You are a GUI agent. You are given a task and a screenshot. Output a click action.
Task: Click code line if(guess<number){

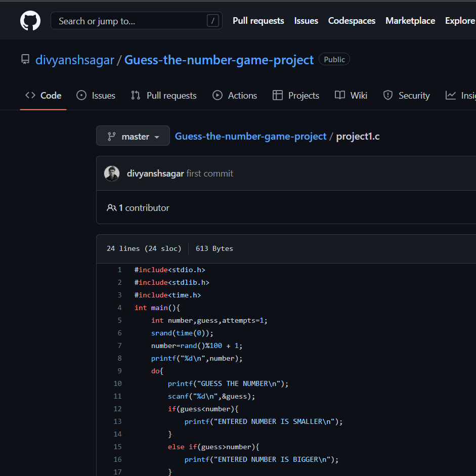click(x=203, y=409)
